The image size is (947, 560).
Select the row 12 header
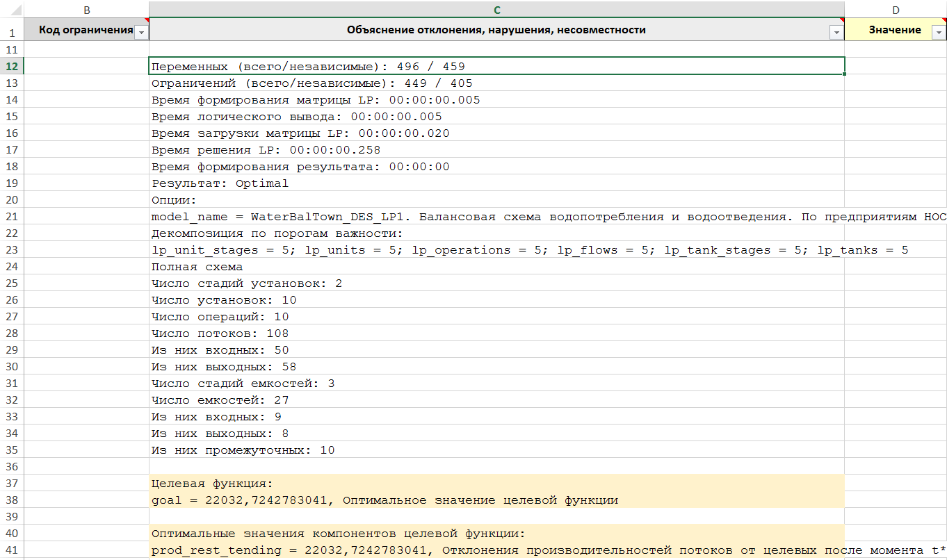click(x=11, y=67)
